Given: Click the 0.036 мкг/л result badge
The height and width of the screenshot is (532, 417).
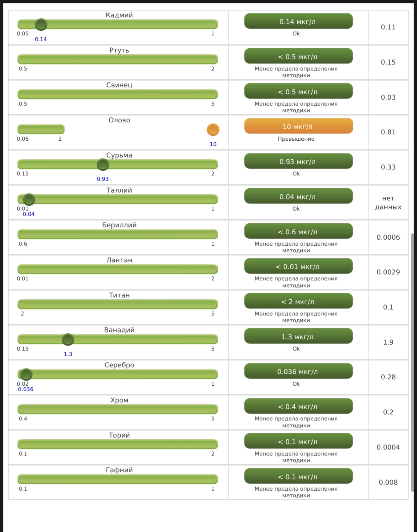Looking at the screenshot, I should click(298, 371).
